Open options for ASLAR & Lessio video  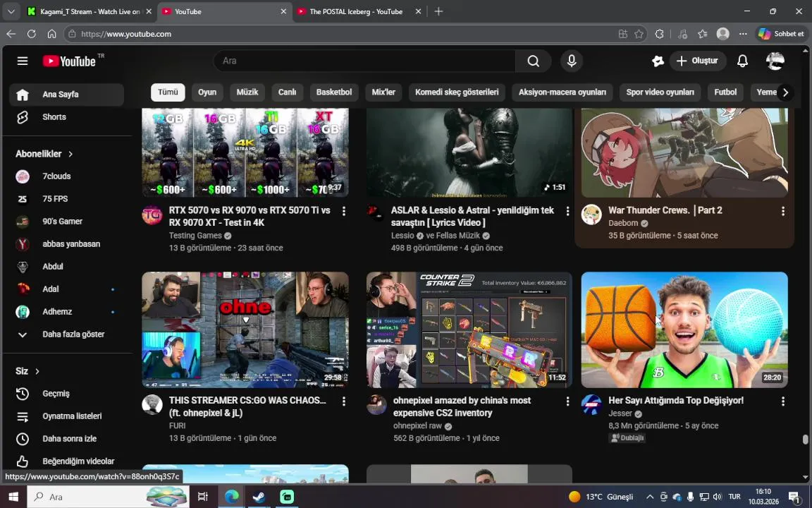pyautogui.click(x=567, y=211)
